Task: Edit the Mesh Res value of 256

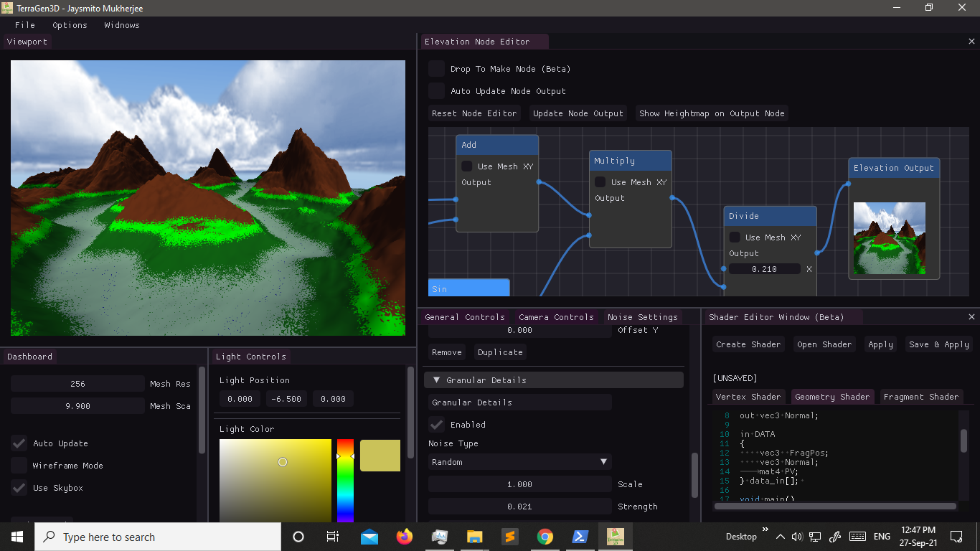Action: (x=77, y=383)
